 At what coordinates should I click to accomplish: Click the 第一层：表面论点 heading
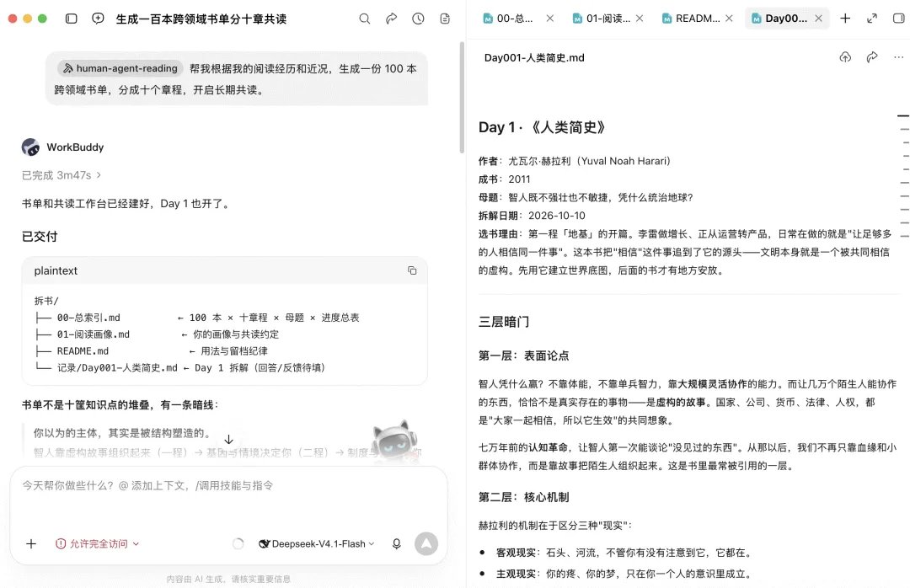click(x=523, y=355)
